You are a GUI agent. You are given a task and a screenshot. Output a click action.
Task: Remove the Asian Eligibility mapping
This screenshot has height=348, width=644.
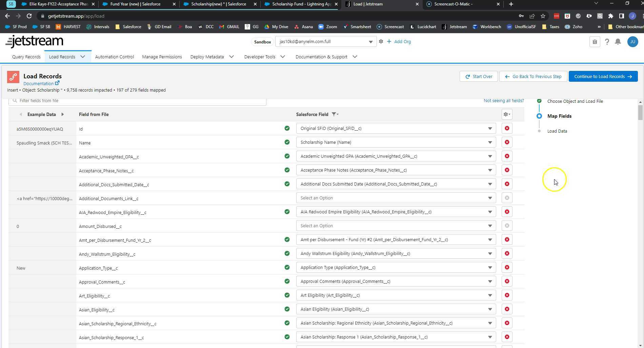(507, 309)
